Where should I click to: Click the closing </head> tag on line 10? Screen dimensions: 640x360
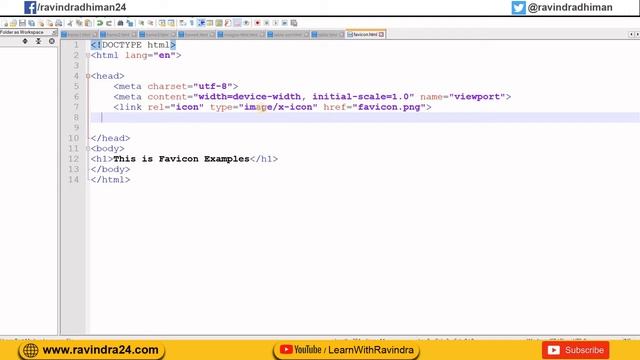(x=110, y=138)
